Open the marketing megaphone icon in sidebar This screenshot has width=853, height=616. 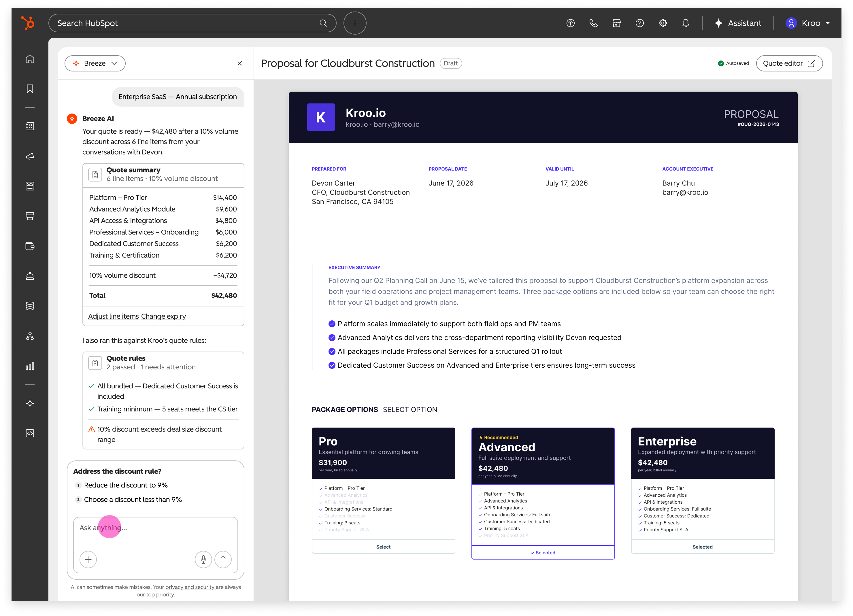click(30, 156)
